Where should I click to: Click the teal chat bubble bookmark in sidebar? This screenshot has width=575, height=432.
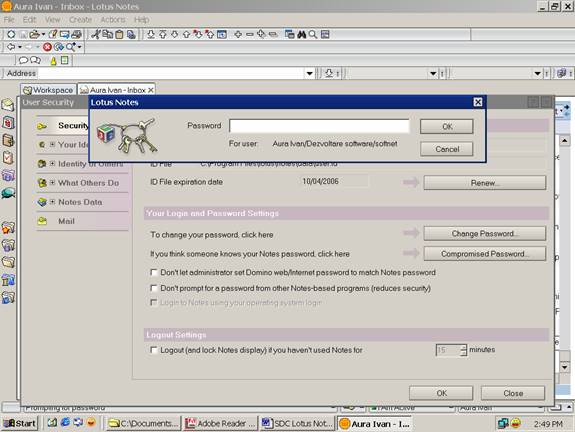pos(8,193)
